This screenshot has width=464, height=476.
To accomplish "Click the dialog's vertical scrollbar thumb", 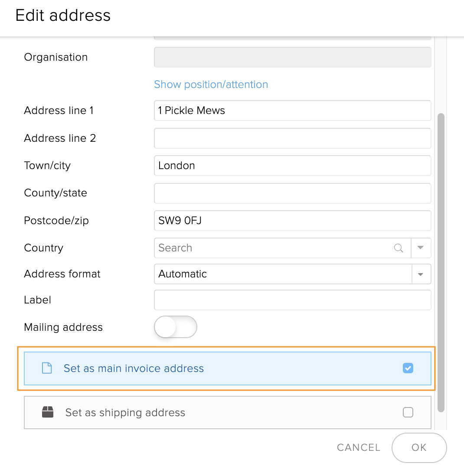I will [441, 262].
